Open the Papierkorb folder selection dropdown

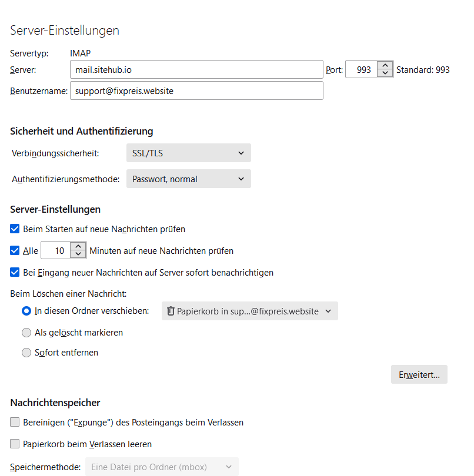[249, 311]
